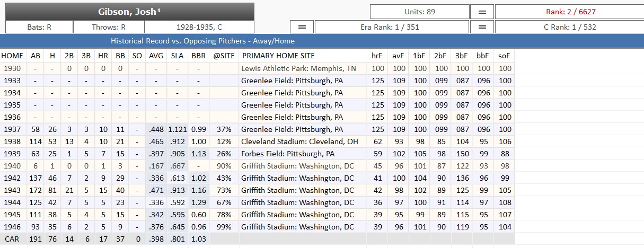The image size is (644, 248).
Task: Click the C Rank: 1 / 532 box
Action: point(569,26)
